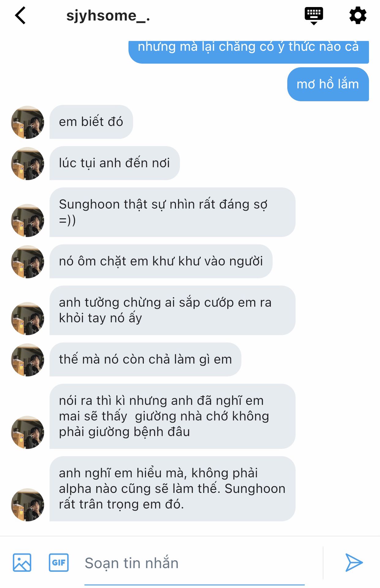The height and width of the screenshot is (588, 380).
Task: Select message 'Sunghoon thật sự nhìn rất đáng sợ'
Action: point(172,212)
